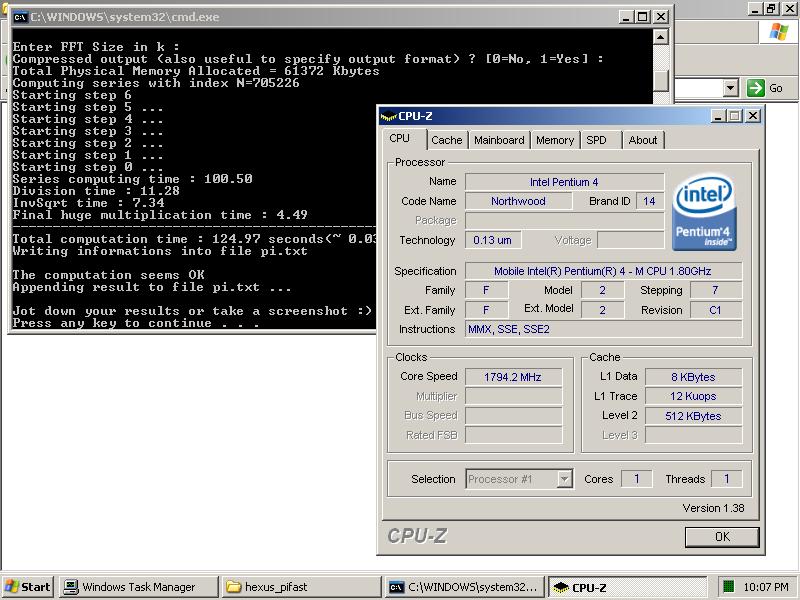This screenshot has width=800, height=600.
Task: Click the Task Manager icon in taskbar
Action: tap(70, 587)
